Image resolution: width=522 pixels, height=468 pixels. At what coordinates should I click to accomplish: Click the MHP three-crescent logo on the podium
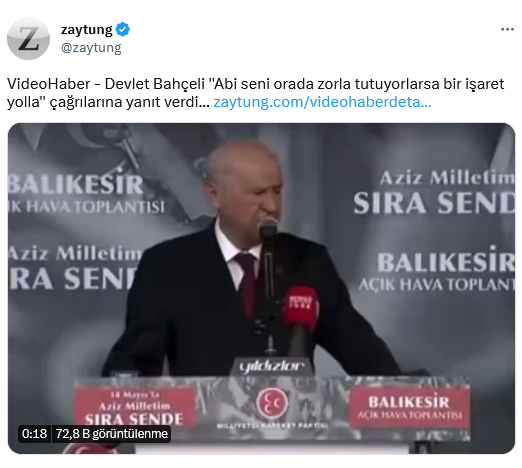point(272,403)
